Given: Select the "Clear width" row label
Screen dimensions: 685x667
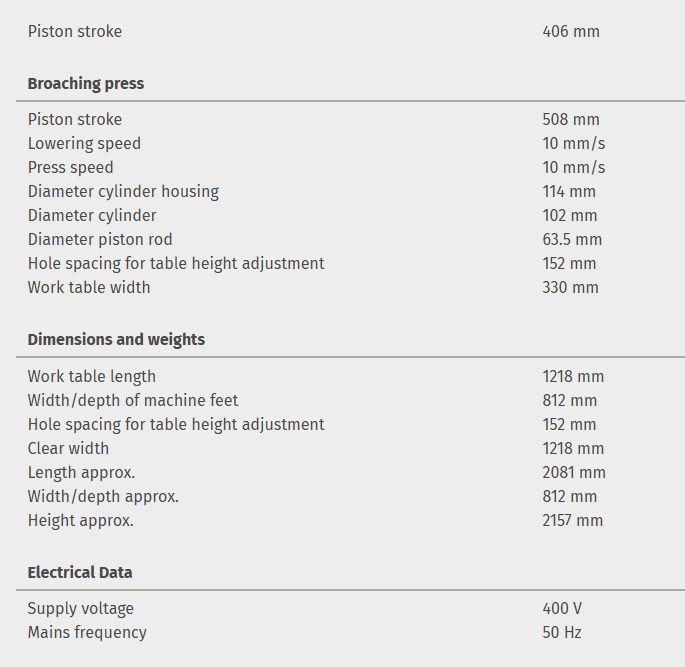Looking at the screenshot, I should click(x=68, y=449).
